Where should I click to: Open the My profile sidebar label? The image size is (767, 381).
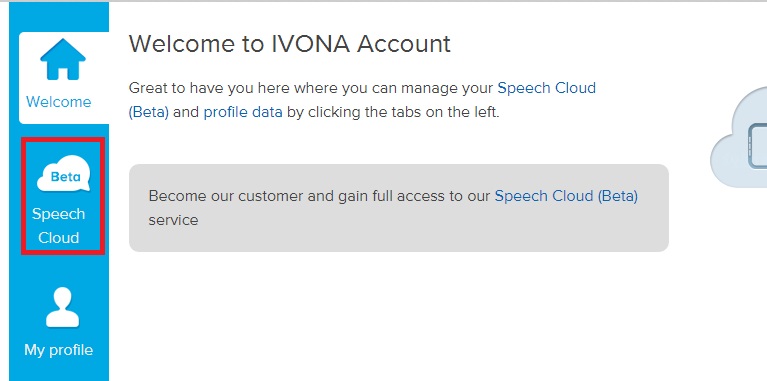pyautogui.click(x=59, y=350)
